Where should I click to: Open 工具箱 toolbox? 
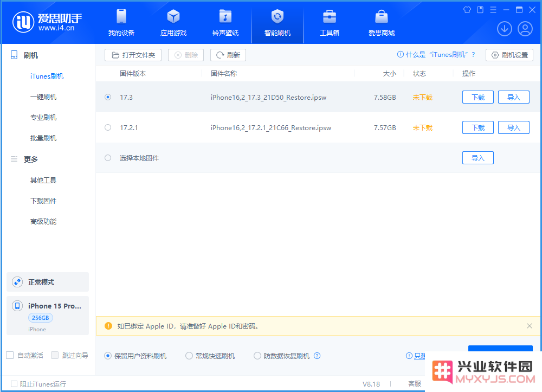(330, 23)
